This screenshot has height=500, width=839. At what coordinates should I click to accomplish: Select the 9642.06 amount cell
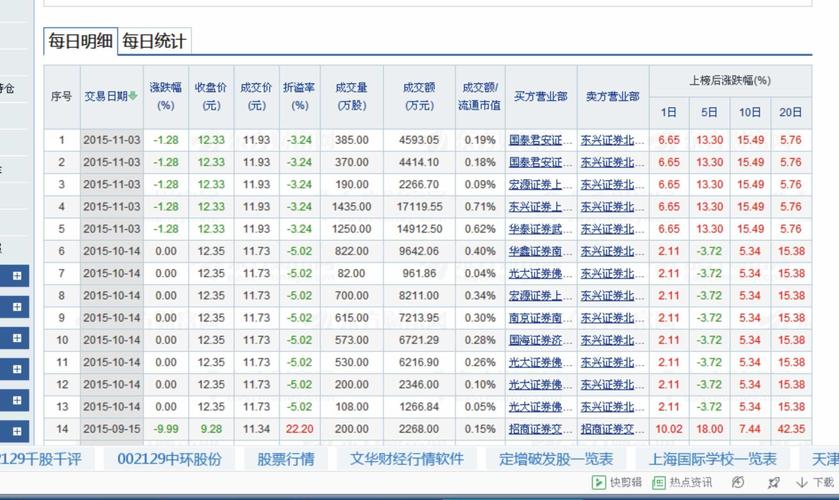tap(419, 251)
